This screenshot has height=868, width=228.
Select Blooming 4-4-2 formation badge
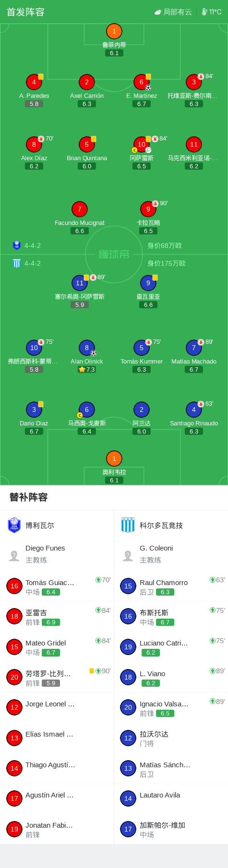pos(26,246)
